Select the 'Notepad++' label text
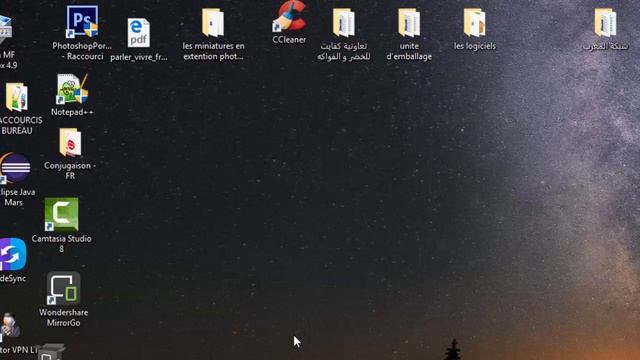This screenshot has height=360, width=640. [x=72, y=112]
